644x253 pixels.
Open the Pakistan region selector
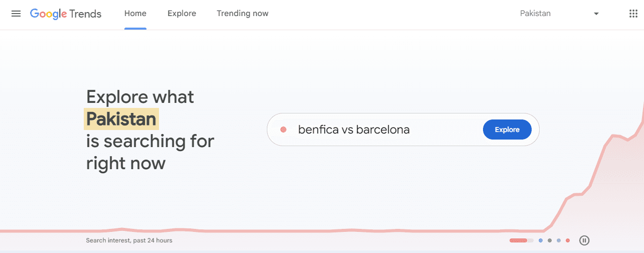(536, 14)
